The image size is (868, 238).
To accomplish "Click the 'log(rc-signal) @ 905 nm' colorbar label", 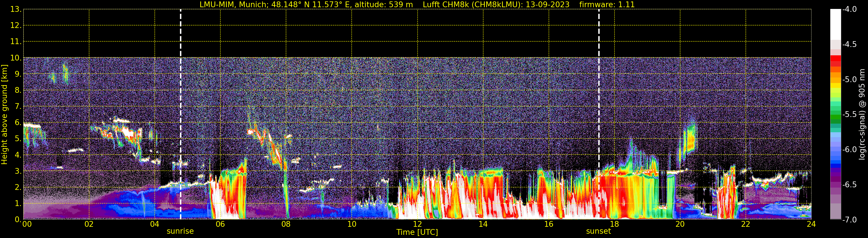I will (862, 114).
